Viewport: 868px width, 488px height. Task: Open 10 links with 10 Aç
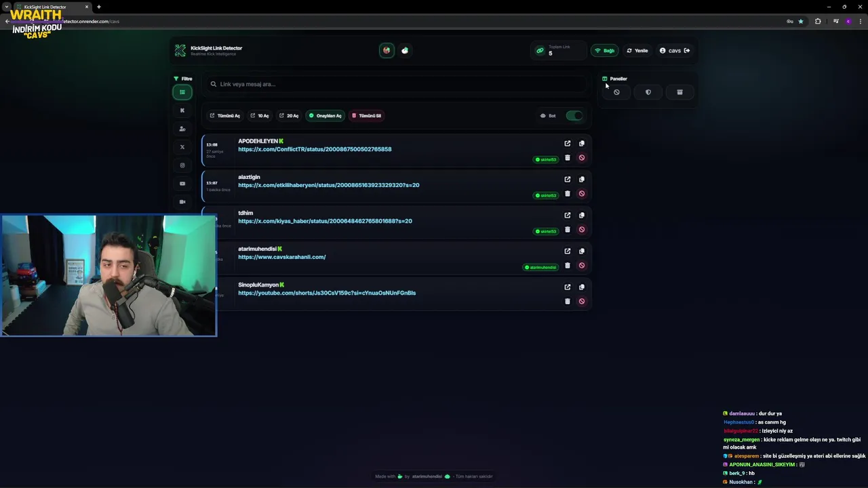point(260,116)
